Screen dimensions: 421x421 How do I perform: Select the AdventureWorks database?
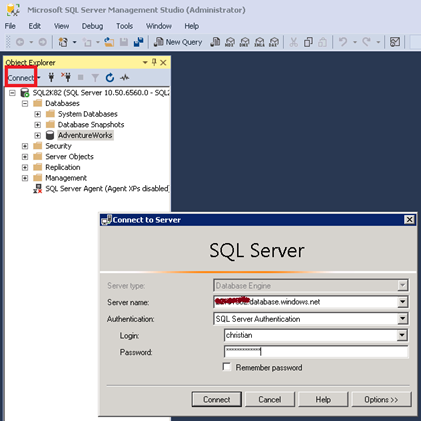point(85,135)
